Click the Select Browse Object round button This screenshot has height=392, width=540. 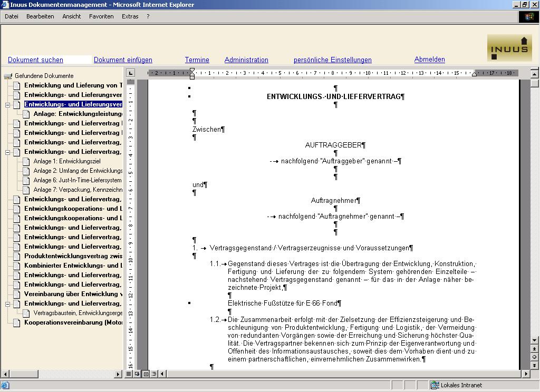534,357
